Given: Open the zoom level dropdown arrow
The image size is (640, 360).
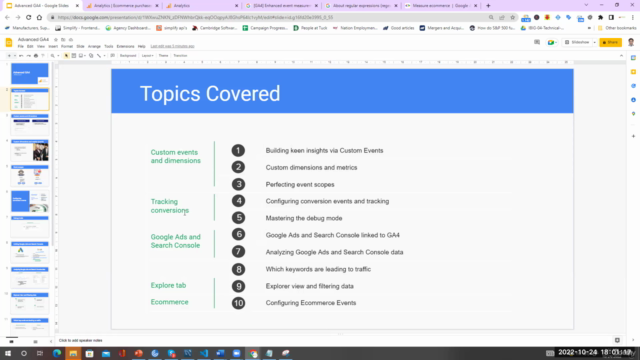Looking at the screenshot, I should [x=58, y=56].
